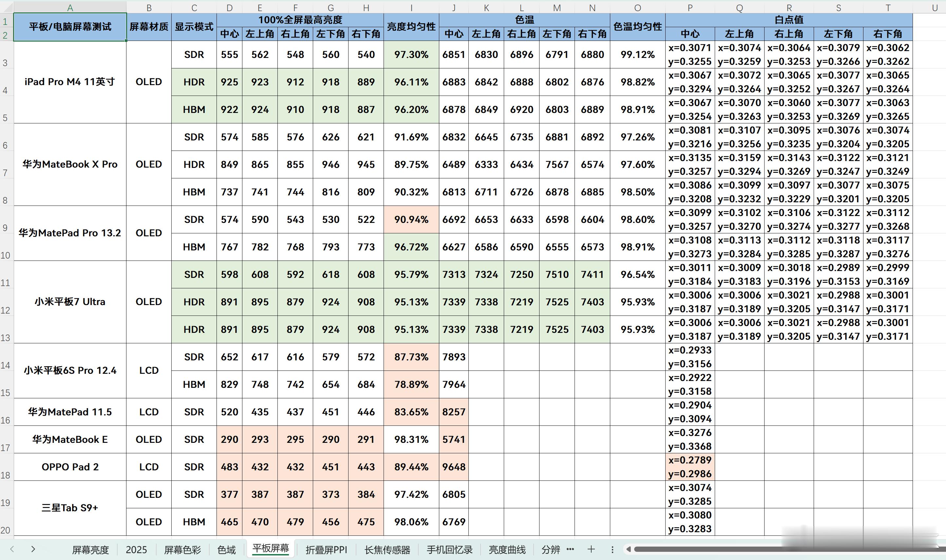Viewport: 946px width, 560px height.
Task: Select the 100%全屏最高亮度 merged header
Action: click(x=300, y=20)
